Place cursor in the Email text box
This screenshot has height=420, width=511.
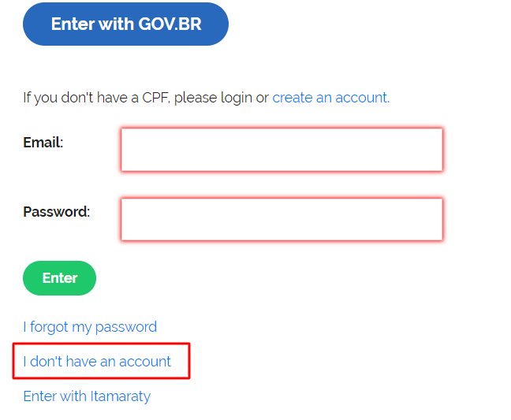tap(282, 150)
